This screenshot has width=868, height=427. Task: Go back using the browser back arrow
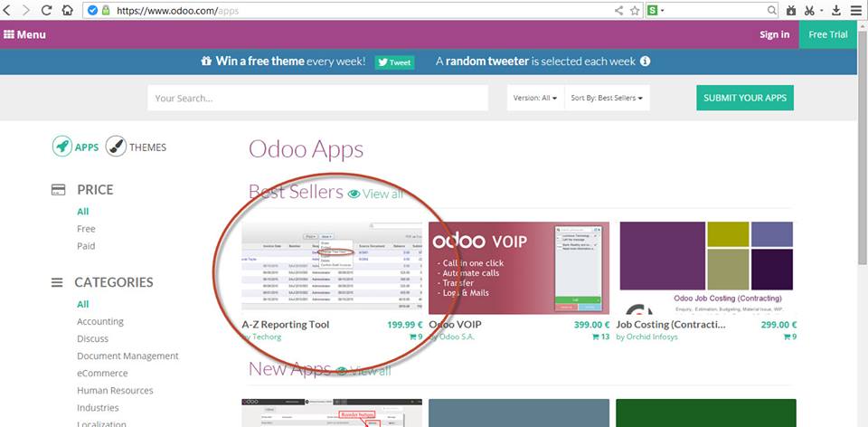click(x=7, y=10)
